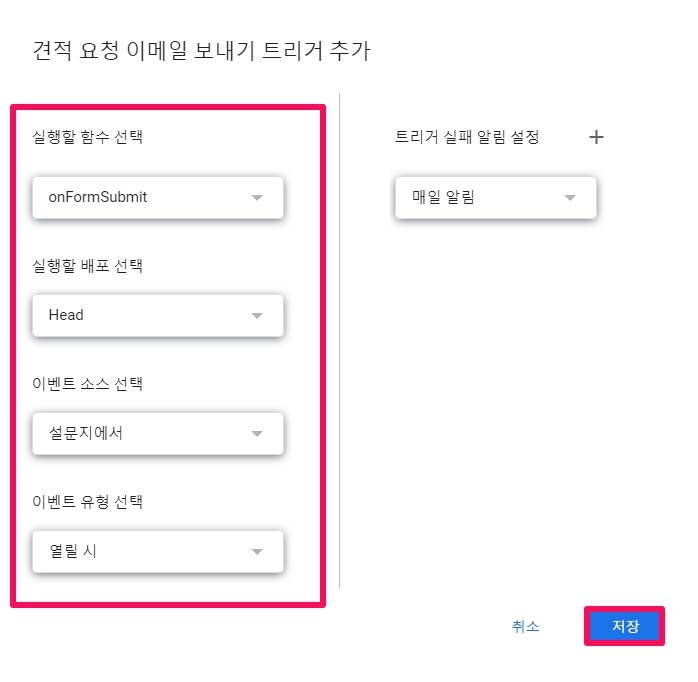Cancel the trigger with 취소
698x682 pixels.
[525, 627]
